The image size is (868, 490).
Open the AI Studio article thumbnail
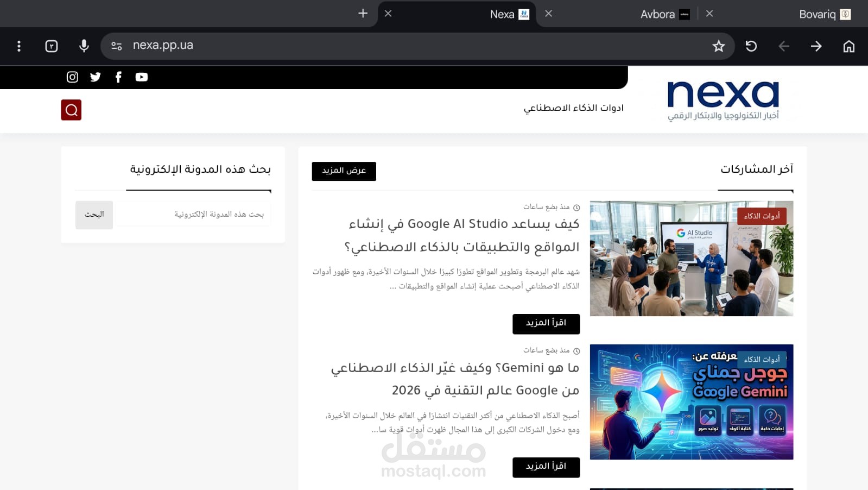point(692,259)
